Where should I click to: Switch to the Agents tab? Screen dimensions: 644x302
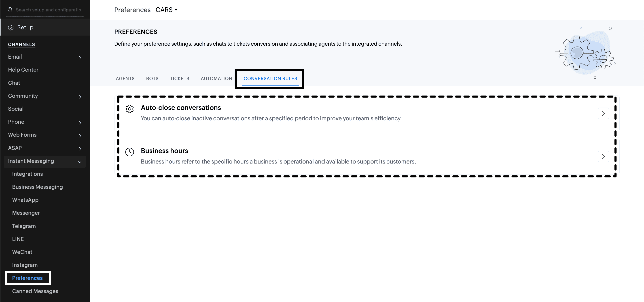(125, 79)
